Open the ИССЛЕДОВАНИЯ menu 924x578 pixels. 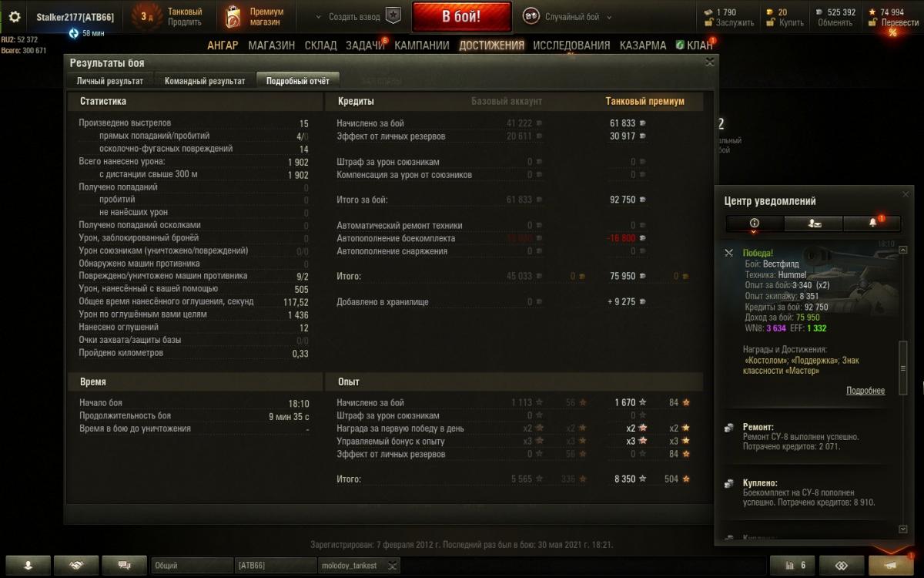[x=571, y=45]
